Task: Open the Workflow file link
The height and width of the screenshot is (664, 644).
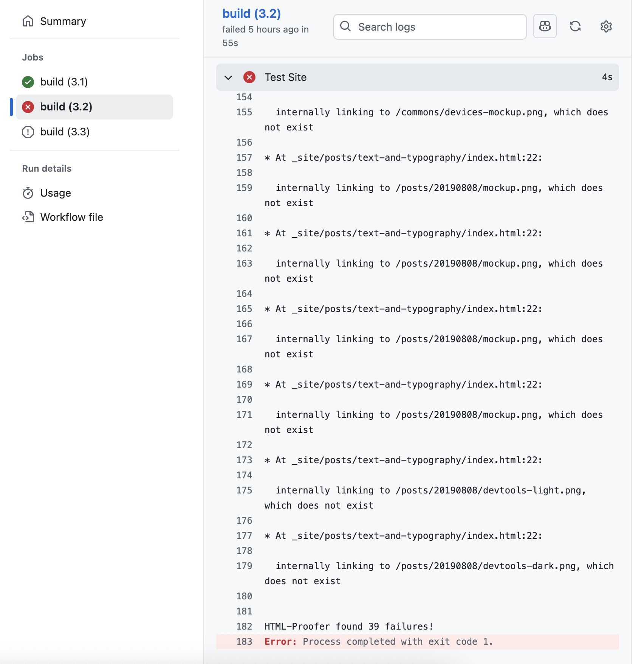Action: click(x=71, y=217)
